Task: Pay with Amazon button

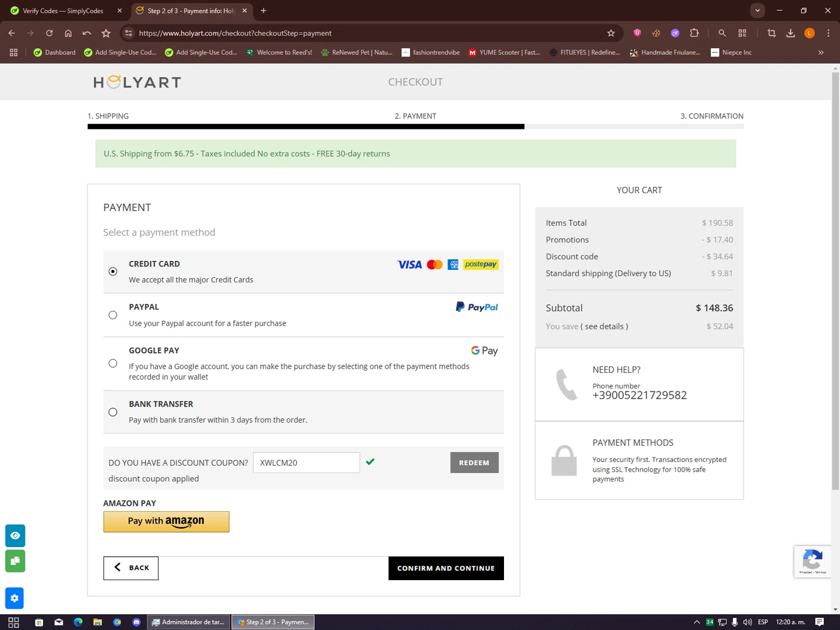Action: tap(166, 521)
